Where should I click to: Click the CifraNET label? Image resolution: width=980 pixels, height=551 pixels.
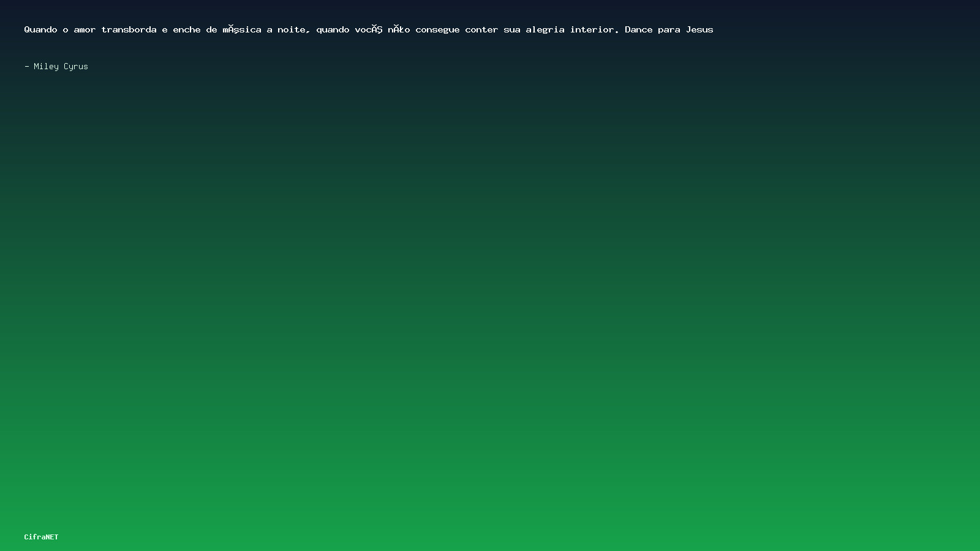(x=42, y=537)
